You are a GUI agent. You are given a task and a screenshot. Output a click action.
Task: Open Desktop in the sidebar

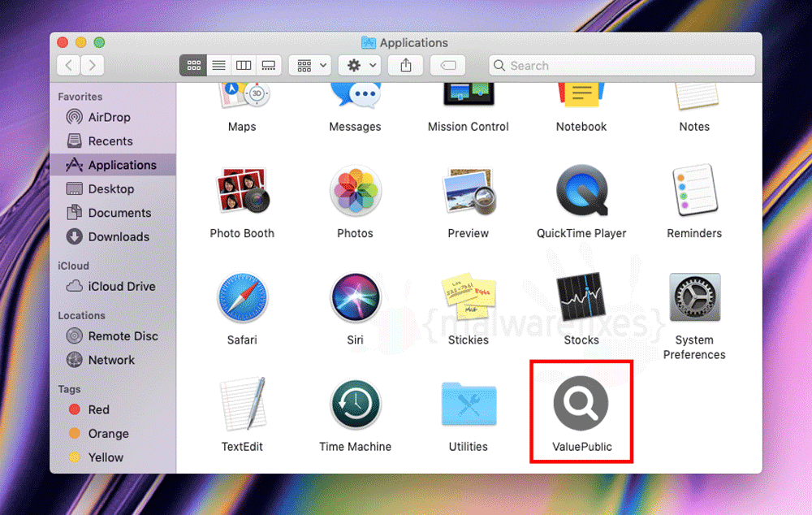(x=113, y=188)
